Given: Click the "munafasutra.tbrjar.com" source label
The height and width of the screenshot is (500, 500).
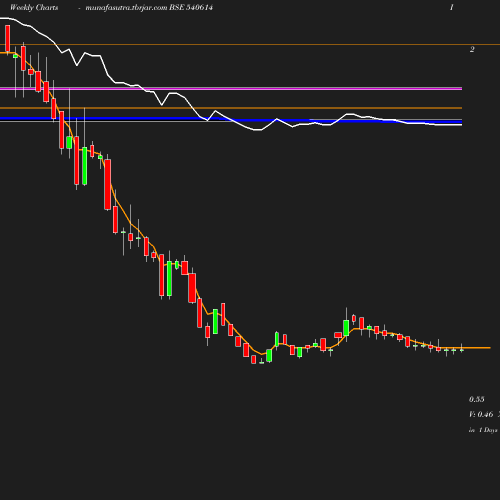Looking at the screenshot, I should [x=126, y=8].
